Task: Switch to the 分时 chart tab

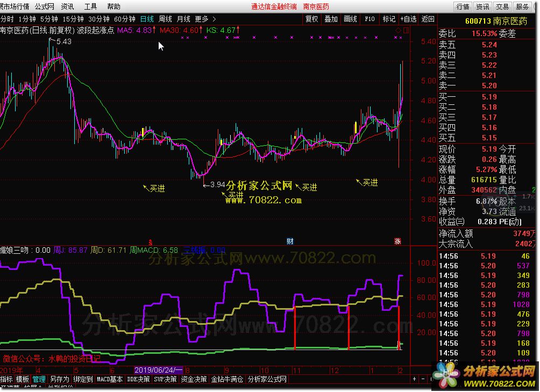Action: pos(7,19)
